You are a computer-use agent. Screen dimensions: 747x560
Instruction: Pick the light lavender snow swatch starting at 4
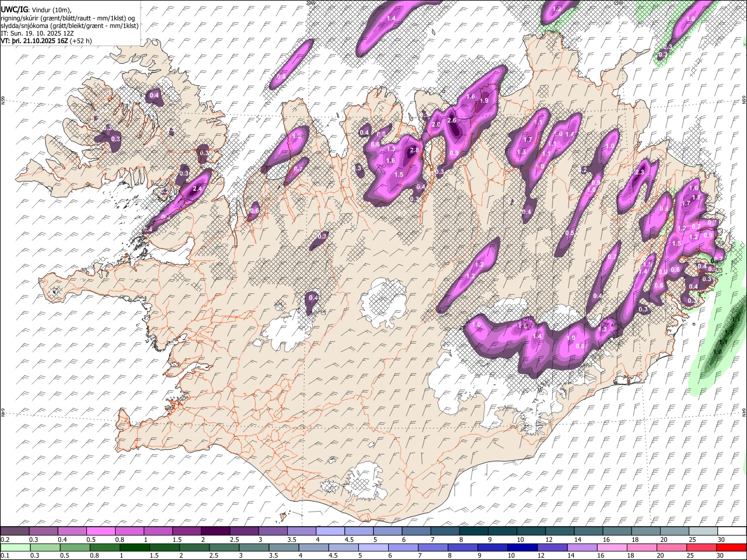click(330, 531)
